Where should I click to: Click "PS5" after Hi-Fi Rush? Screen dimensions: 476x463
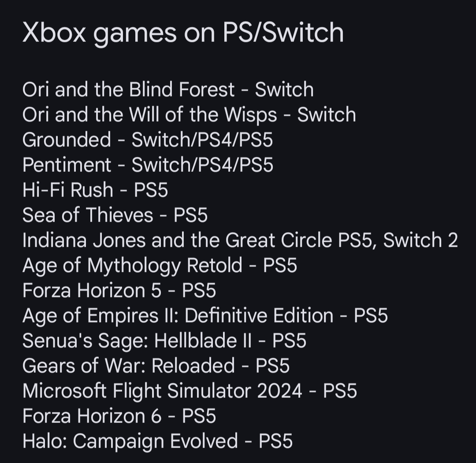151,190
